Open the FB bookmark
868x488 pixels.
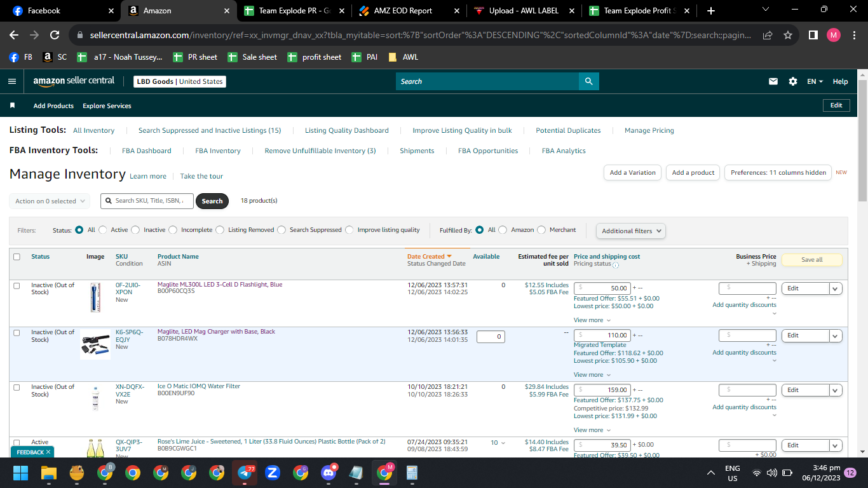pos(21,57)
